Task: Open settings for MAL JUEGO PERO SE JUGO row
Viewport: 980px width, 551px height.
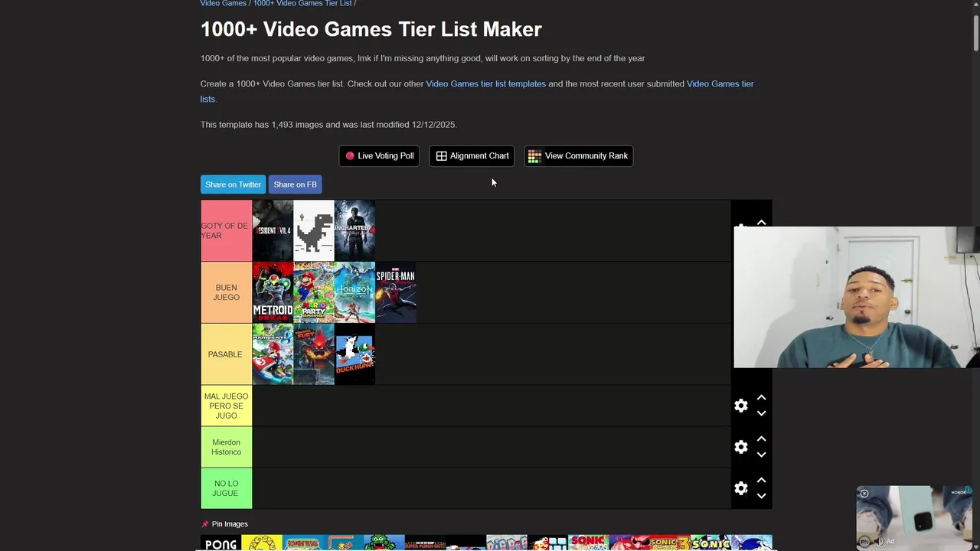Action: [x=740, y=406]
